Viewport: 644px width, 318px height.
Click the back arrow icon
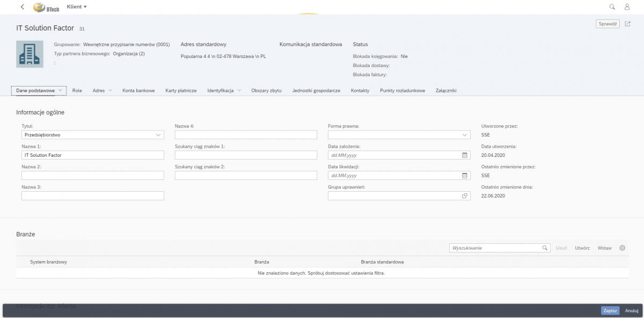(22, 7)
